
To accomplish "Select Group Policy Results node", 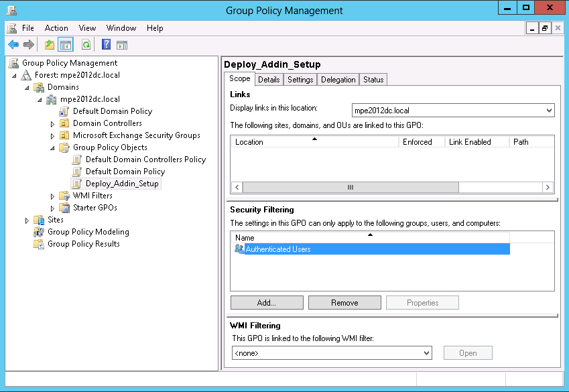I will click(83, 244).
